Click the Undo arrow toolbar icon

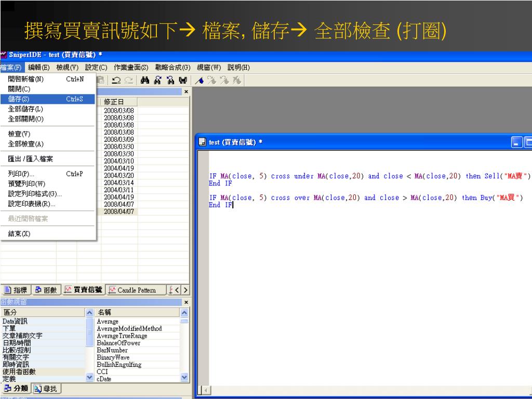[x=116, y=81]
